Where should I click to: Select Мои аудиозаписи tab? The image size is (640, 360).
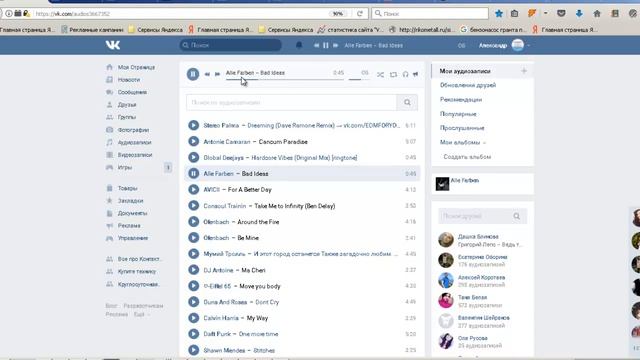click(x=465, y=71)
